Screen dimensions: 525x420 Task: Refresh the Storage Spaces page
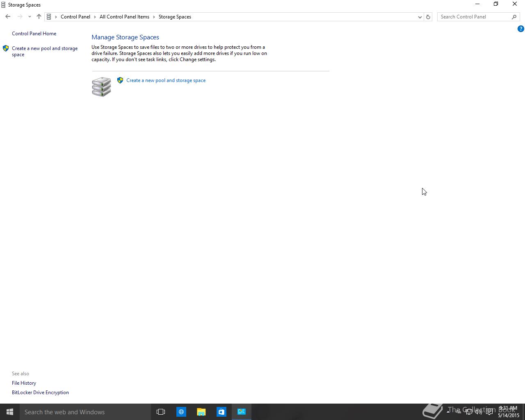[x=428, y=17]
